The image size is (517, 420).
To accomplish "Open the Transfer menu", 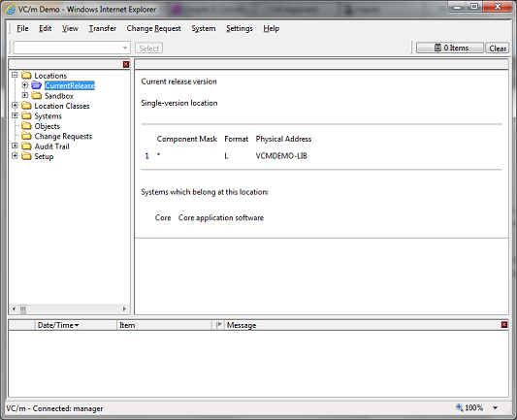I will pyautogui.click(x=102, y=29).
